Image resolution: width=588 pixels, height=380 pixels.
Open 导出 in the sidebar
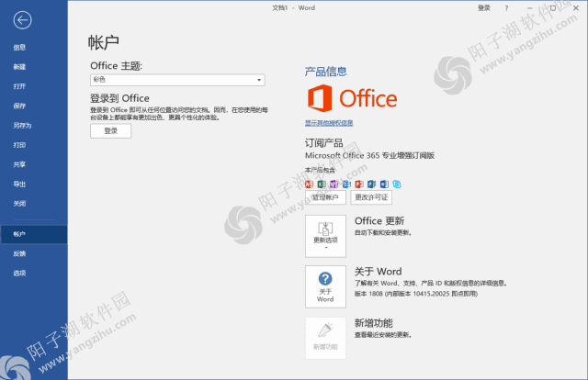click(19, 184)
